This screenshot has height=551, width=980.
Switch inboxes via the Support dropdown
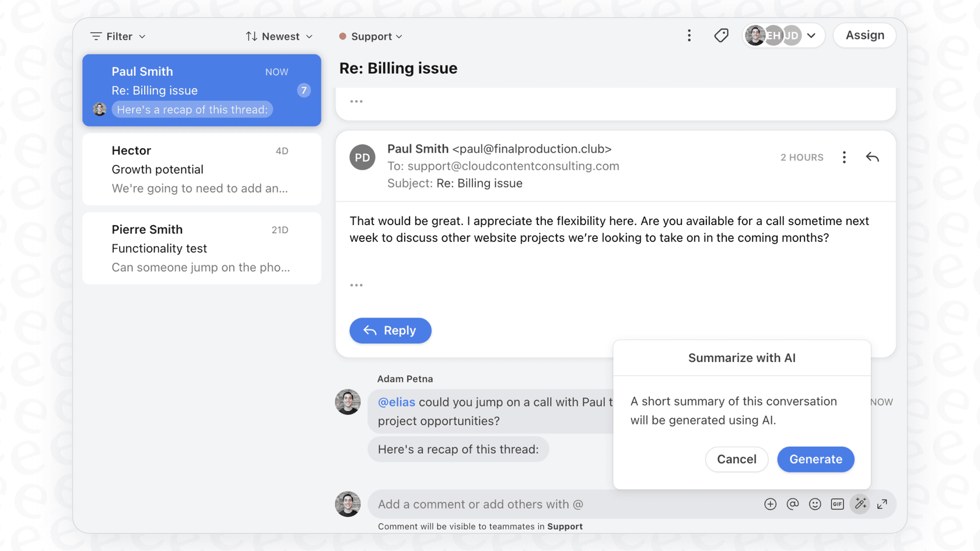pyautogui.click(x=370, y=36)
